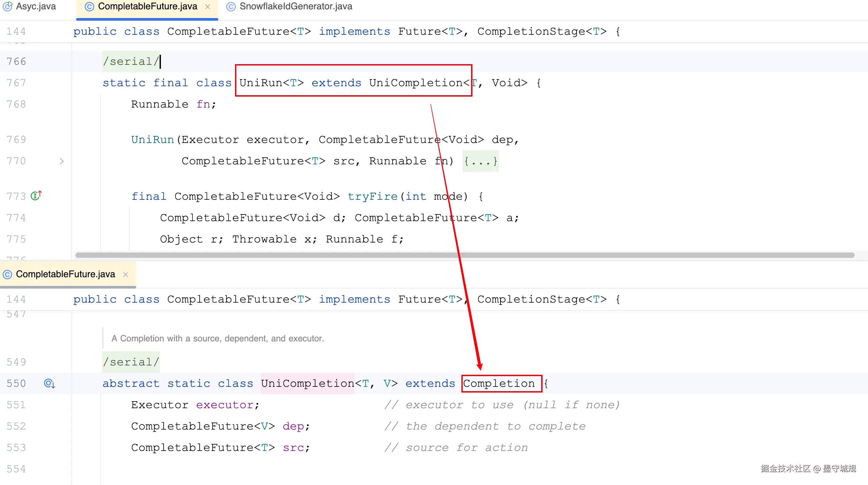Screen dimensions: 868x485
Task: Click the folded /serial/ comment on line 766
Action: (131, 61)
